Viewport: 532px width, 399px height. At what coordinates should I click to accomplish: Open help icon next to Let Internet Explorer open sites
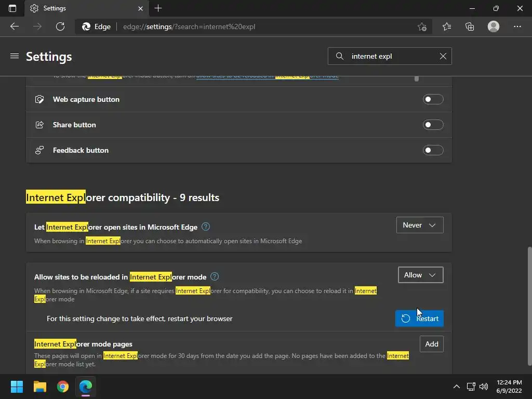click(x=206, y=227)
